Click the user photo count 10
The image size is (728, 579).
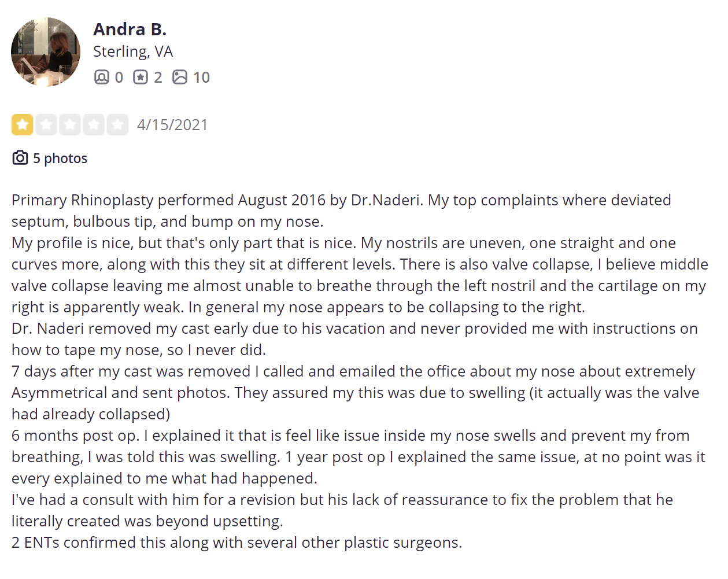[x=201, y=78]
